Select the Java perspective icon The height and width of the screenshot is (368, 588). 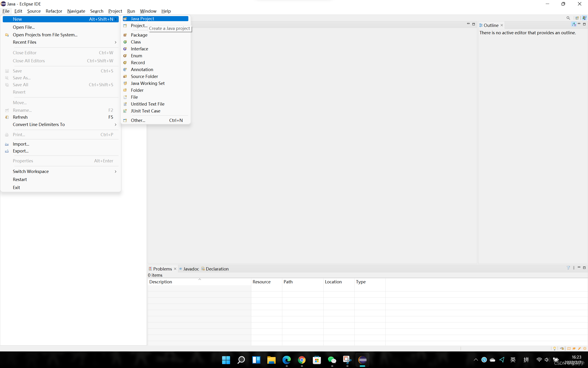584,18
